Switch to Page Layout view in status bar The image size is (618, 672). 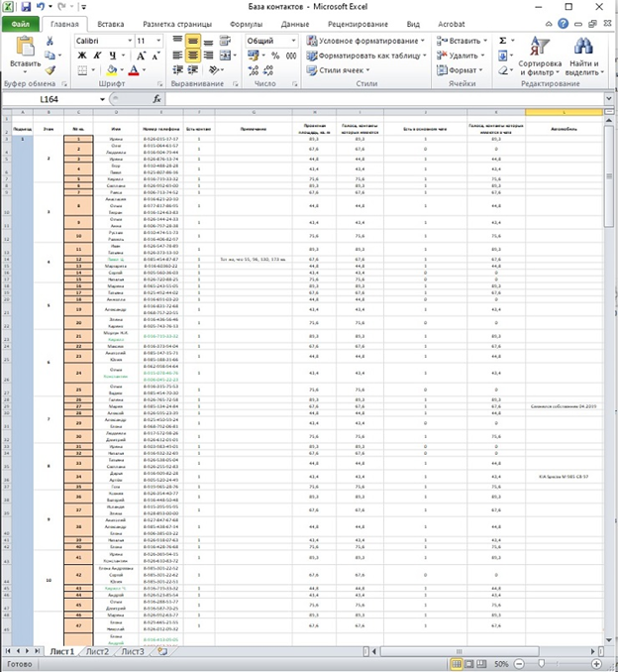469,664
